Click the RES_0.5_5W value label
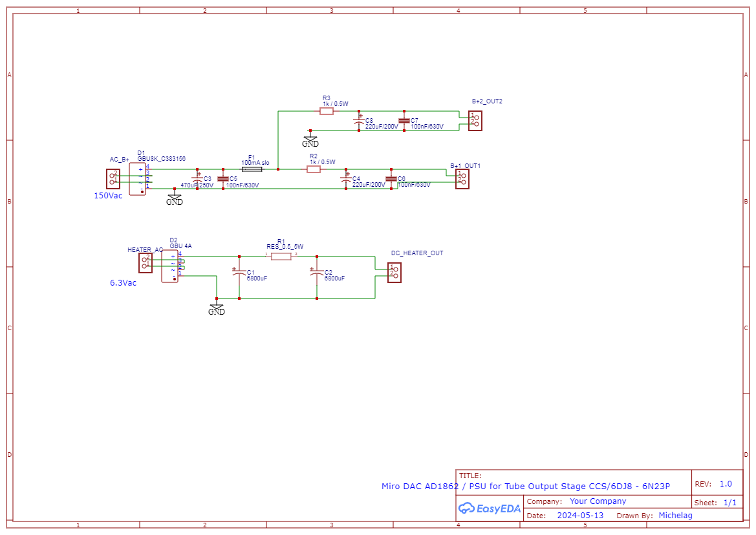 [285, 247]
